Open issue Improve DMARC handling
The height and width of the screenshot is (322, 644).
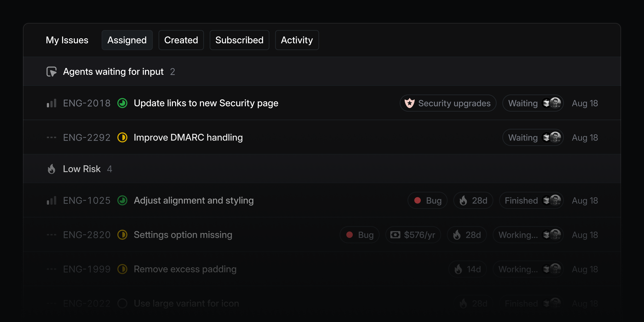pyautogui.click(x=188, y=137)
